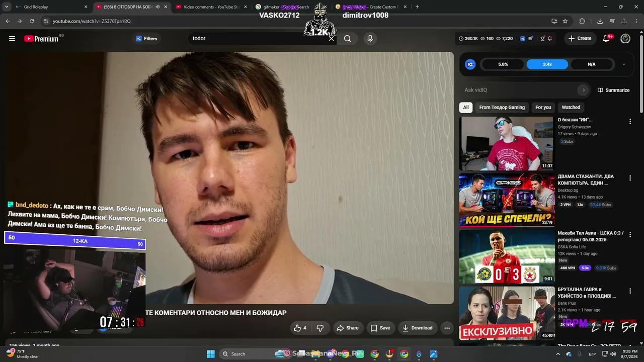This screenshot has height=362, width=644.
Task: Select the For you chip
Action: click(543, 107)
